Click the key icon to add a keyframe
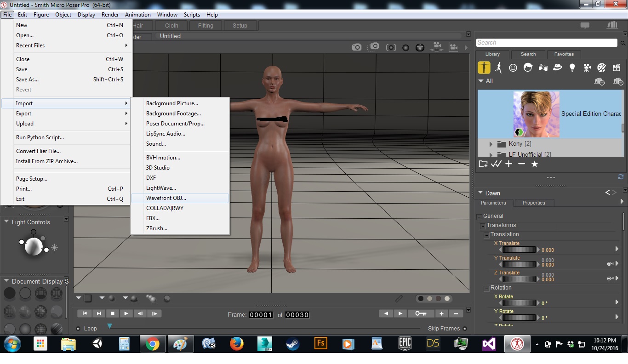 click(421, 313)
